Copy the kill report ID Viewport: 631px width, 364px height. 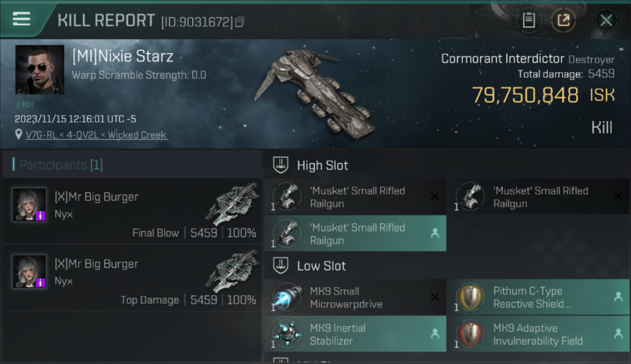click(239, 22)
